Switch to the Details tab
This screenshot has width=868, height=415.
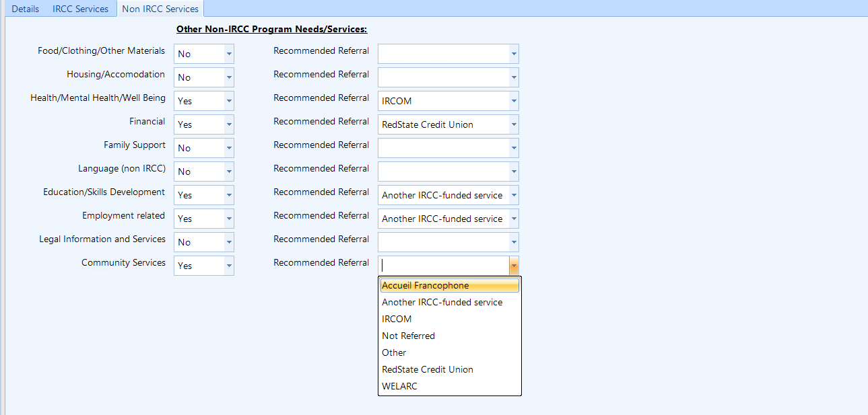[x=25, y=9]
